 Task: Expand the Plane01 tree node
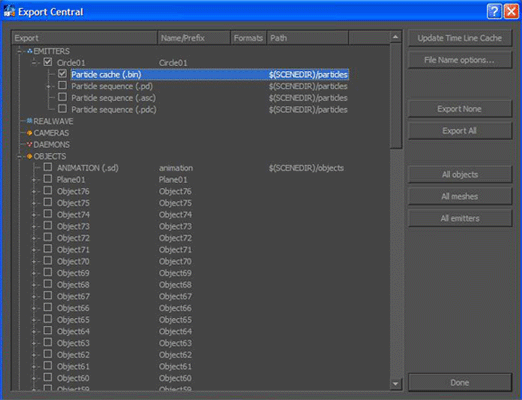pyautogui.click(x=34, y=180)
